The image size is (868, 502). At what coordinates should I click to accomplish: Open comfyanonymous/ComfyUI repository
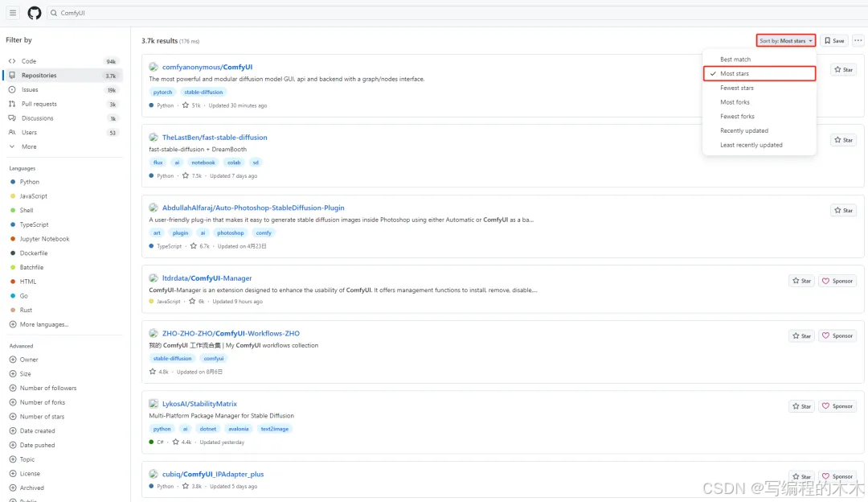[x=207, y=67]
